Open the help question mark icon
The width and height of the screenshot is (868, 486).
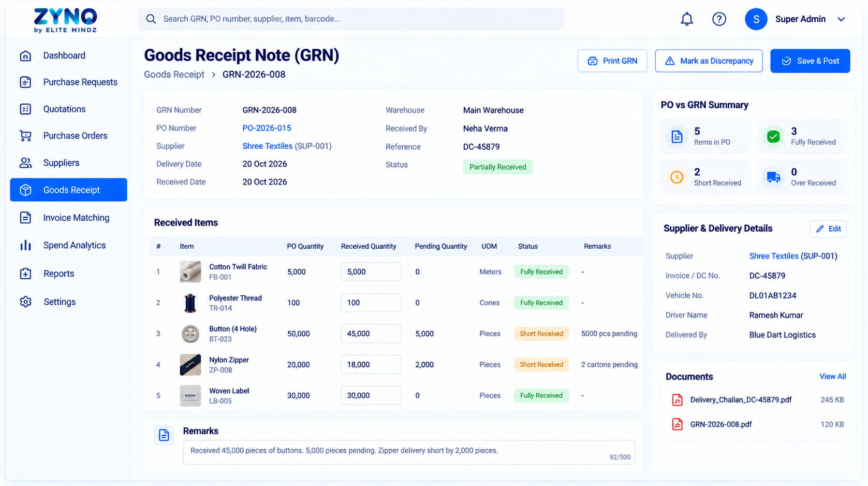719,19
